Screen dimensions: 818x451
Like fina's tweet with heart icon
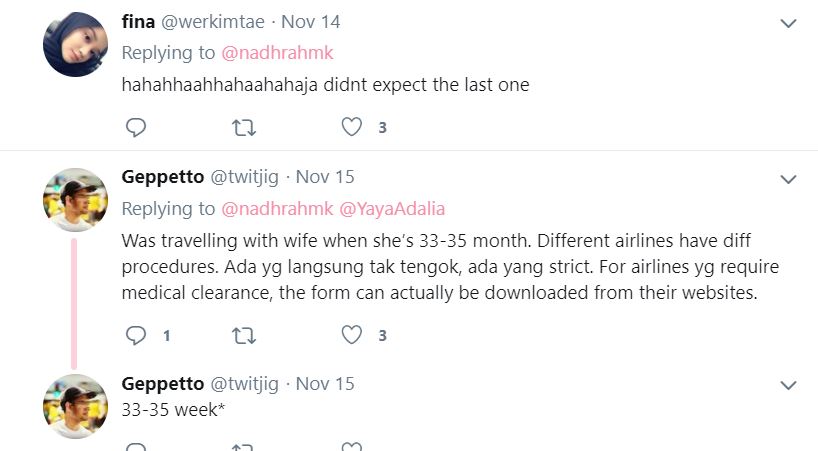coord(351,128)
